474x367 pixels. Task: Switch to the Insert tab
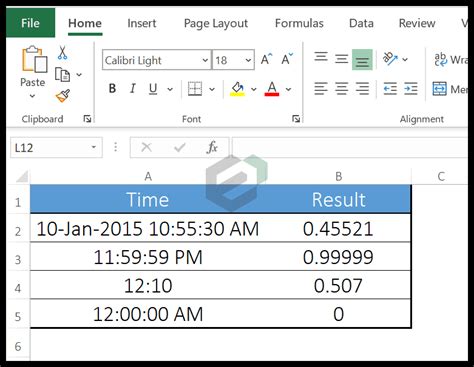142,23
